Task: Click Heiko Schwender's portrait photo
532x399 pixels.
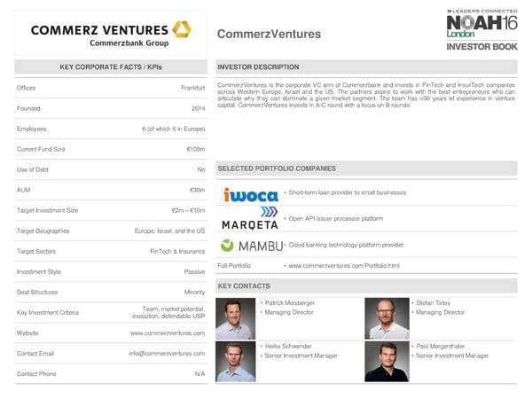Action: (234, 361)
